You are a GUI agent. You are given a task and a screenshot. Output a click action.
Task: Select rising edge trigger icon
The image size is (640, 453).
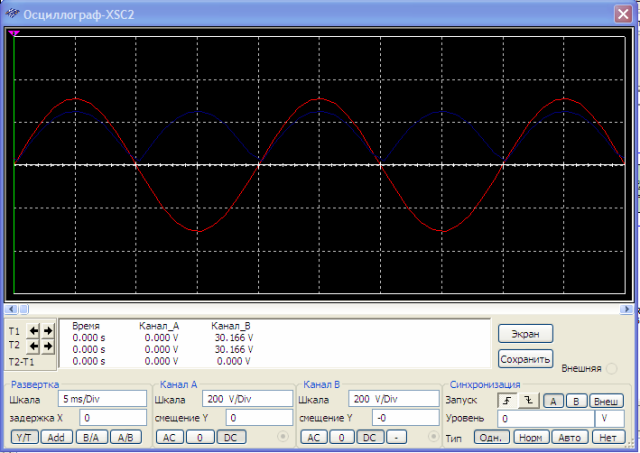coord(507,401)
